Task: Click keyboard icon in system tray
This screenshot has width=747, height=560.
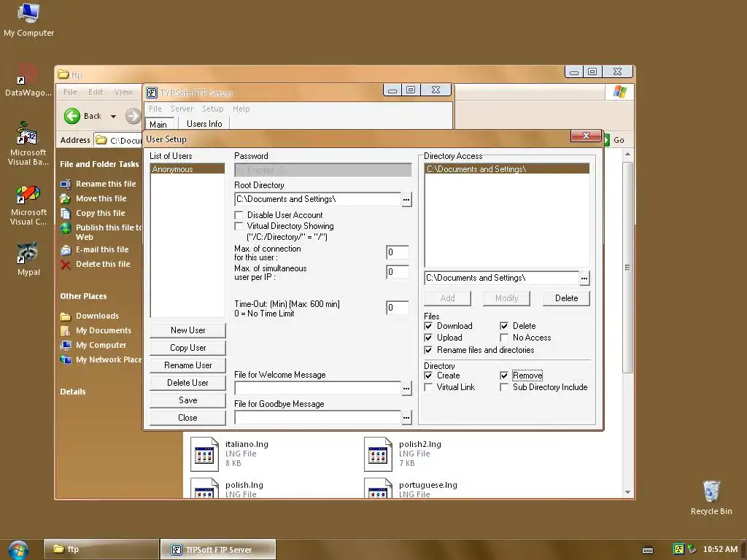Action: coord(648,550)
